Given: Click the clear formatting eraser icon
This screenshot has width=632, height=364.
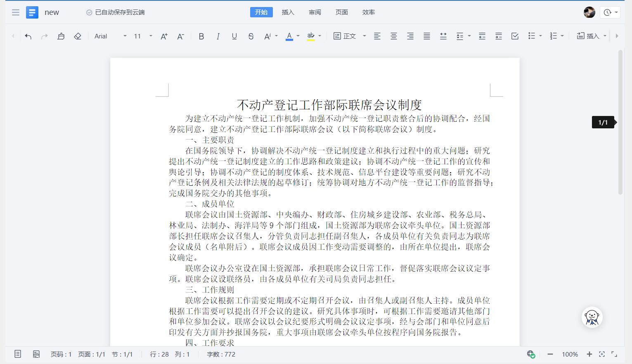Looking at the screenshot, I should click(x=77, y=36).
